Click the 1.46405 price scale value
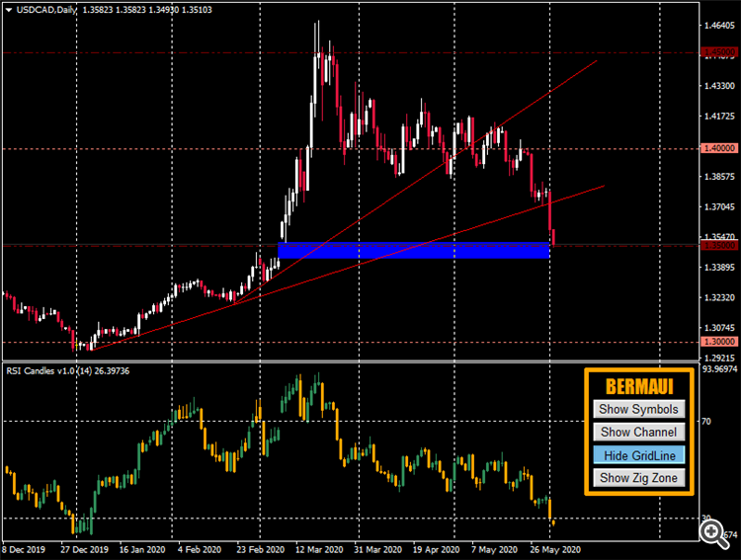 (719, 26)
